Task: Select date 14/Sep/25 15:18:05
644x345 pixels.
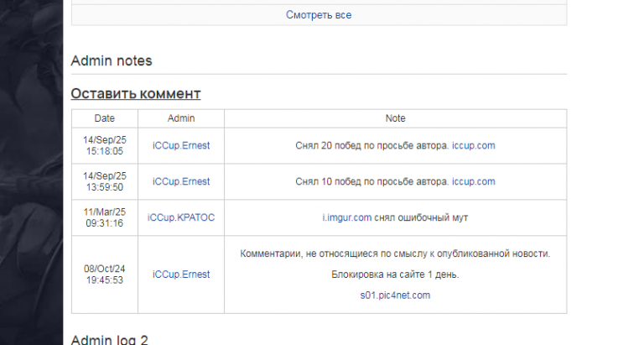Action: pyautogui.click(x=105, y=145)
